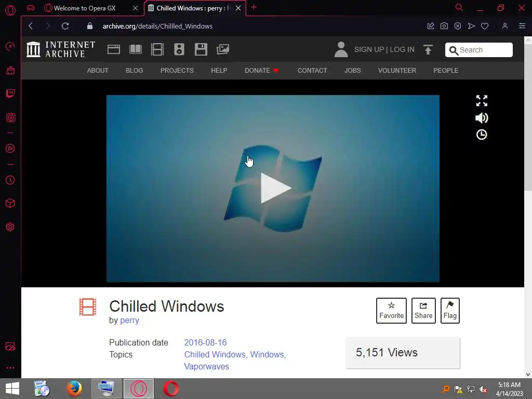
Task: Open PEOPLE menu item
Action: [446, 71]
